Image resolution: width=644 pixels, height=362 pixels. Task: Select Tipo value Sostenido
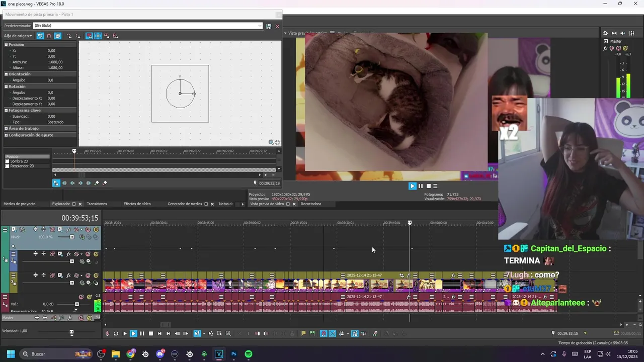point(55,122)
